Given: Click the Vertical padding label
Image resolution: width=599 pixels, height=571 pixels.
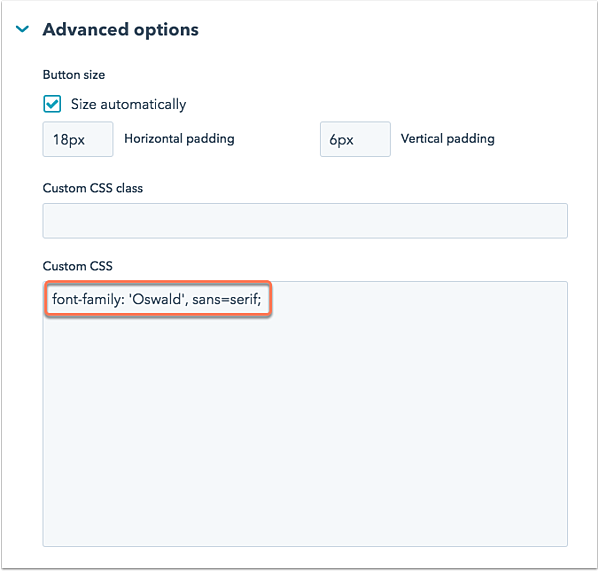Looking at the screenshot, I should point(448,139).
